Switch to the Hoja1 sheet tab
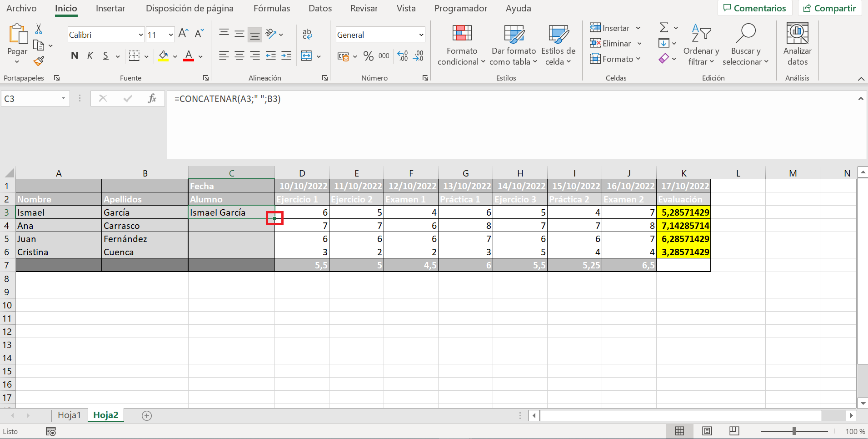Viewport: 868px width, 439px height. coord(69,415)
